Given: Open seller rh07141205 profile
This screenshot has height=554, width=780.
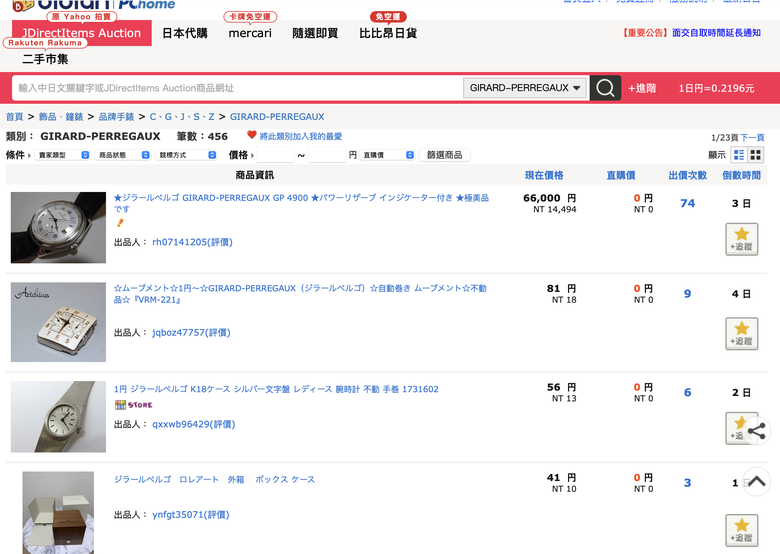Looking at the screenshot, I should click(x=193, y=242).
